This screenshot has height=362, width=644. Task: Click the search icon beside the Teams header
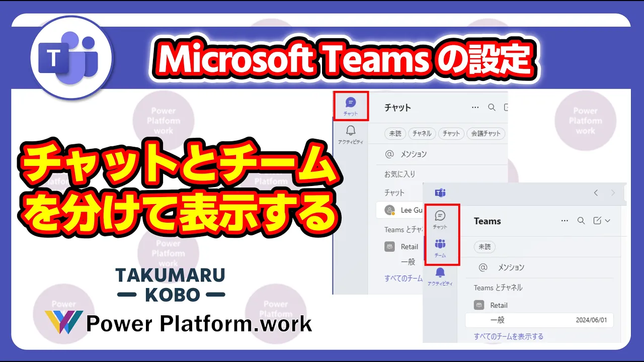581,221
